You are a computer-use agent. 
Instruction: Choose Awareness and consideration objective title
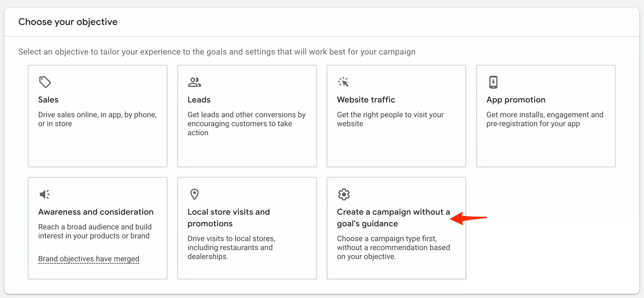point(96,212)
